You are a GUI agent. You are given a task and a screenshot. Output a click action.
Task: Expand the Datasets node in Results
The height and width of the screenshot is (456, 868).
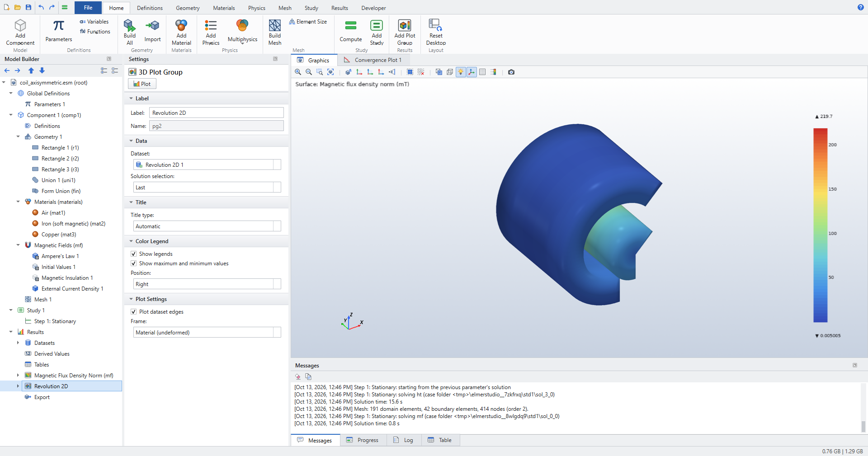pos(18,343)
